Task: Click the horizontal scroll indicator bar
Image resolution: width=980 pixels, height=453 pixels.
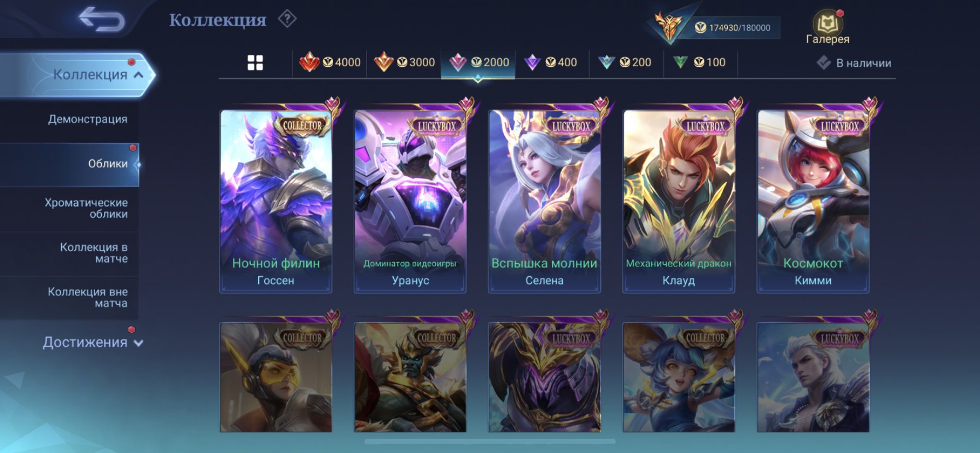Action: 490,442
